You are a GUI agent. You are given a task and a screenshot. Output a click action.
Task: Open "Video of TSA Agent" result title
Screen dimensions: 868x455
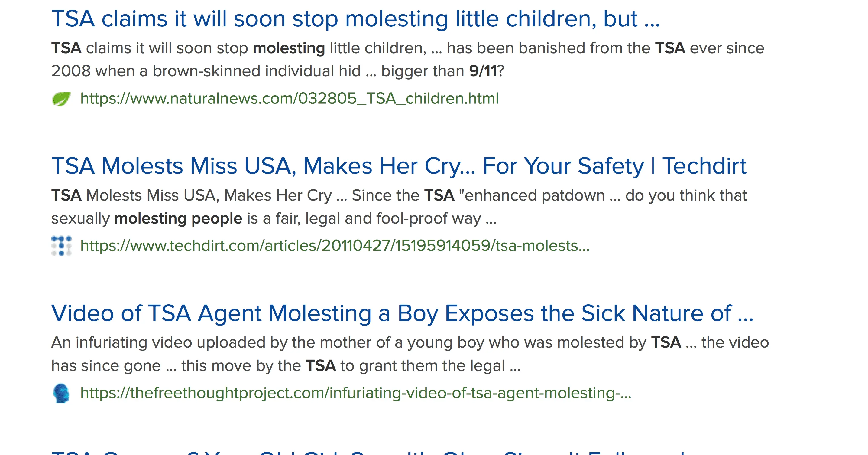[402, 313]
